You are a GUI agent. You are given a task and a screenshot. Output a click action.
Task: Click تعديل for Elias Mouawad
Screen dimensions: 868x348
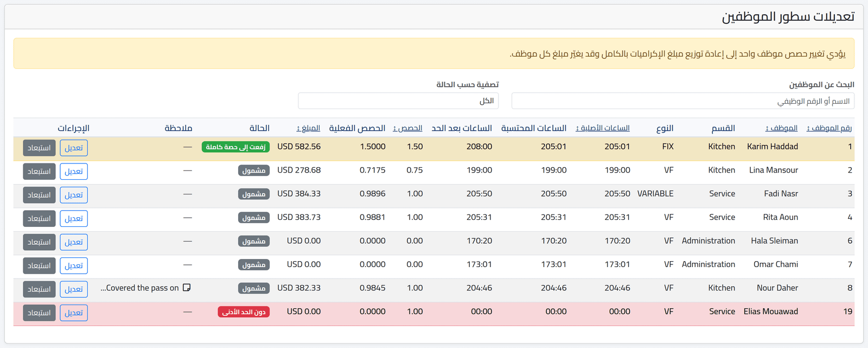coord(74,313)
